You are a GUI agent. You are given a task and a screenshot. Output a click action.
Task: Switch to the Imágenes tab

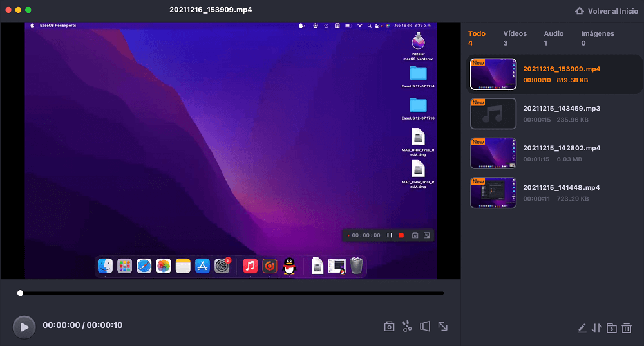coord(598,38)
